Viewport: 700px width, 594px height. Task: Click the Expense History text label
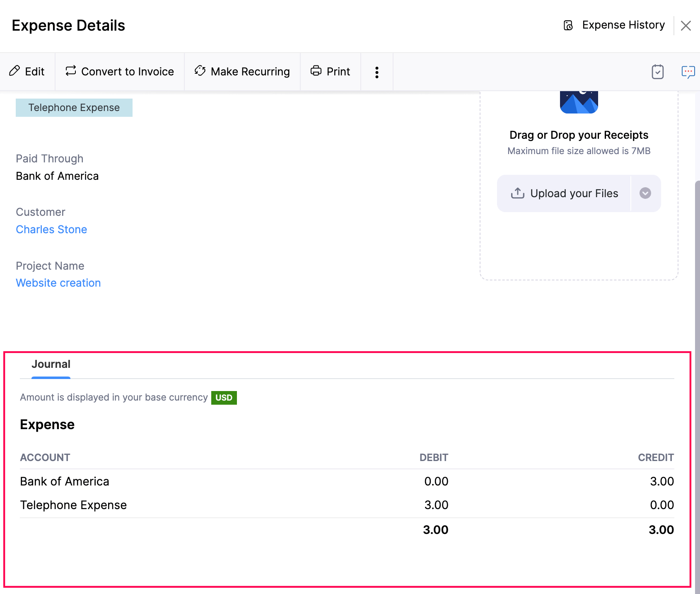pos(623,25)
